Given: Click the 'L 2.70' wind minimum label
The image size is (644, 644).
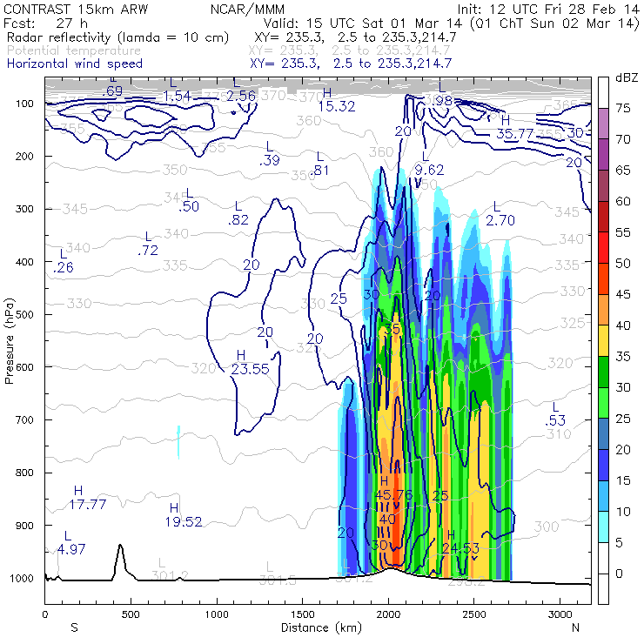Looking at the screenshot, I should pos(500,213).
